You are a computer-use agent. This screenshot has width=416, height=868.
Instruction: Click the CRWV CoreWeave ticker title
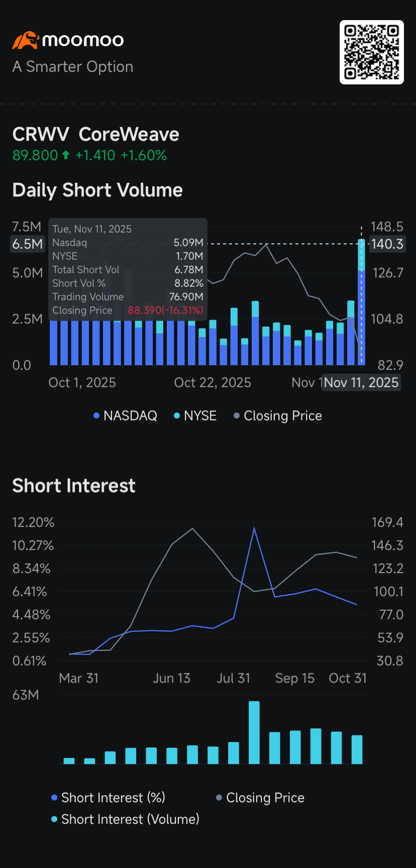(96, 134)
